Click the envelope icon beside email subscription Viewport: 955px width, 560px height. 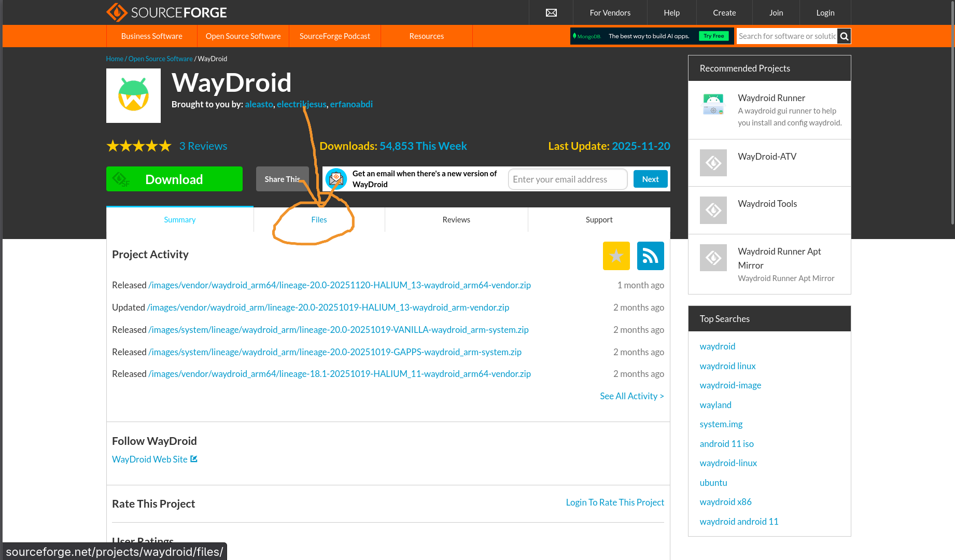(x=336, y=178)
